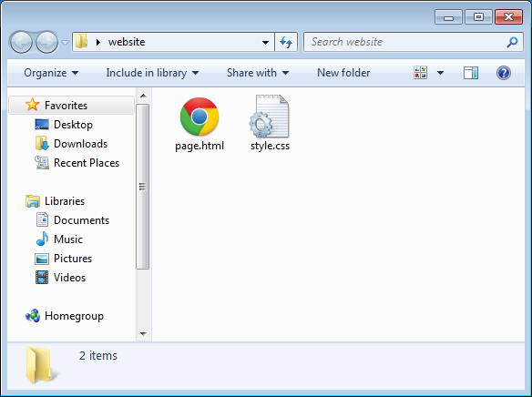This screenshot has height=397, width=532.
Task: Open the Music library
Action: coord(67,239)
